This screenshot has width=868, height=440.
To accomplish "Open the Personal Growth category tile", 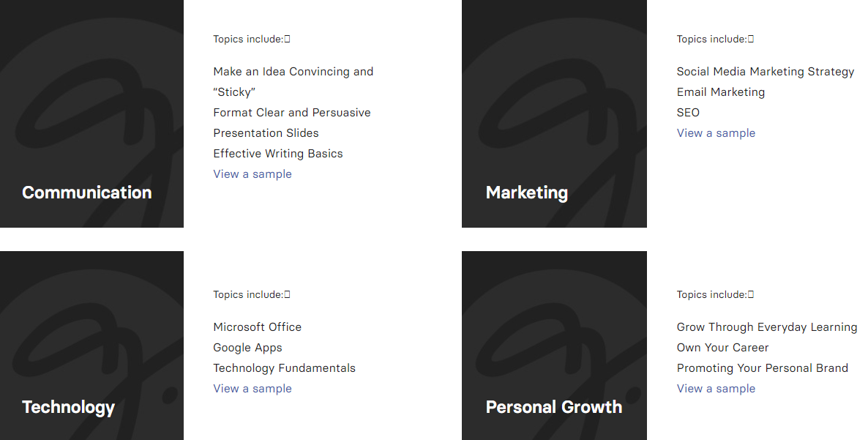I will [554, 346].
